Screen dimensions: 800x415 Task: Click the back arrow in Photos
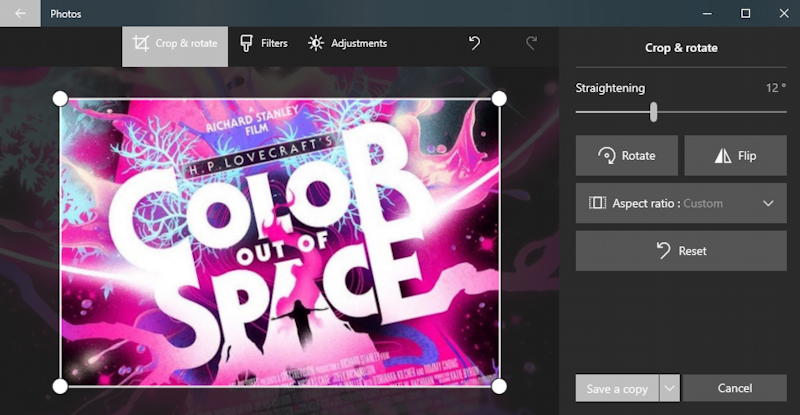[20, 13]
